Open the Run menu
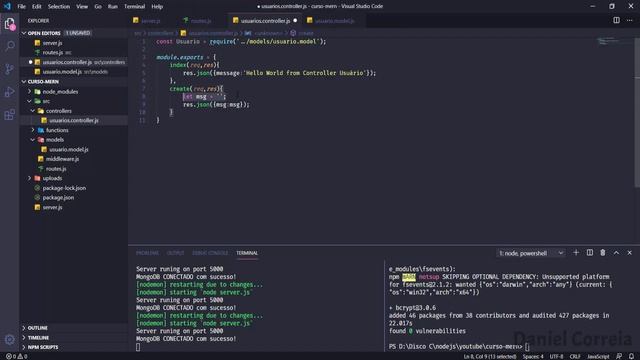 (x=113, y=7)
